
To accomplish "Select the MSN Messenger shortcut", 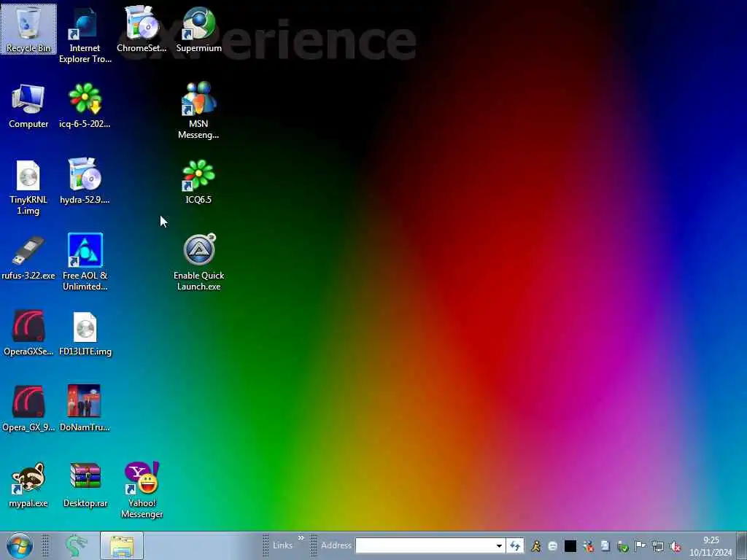I will (x=198, y=111).
